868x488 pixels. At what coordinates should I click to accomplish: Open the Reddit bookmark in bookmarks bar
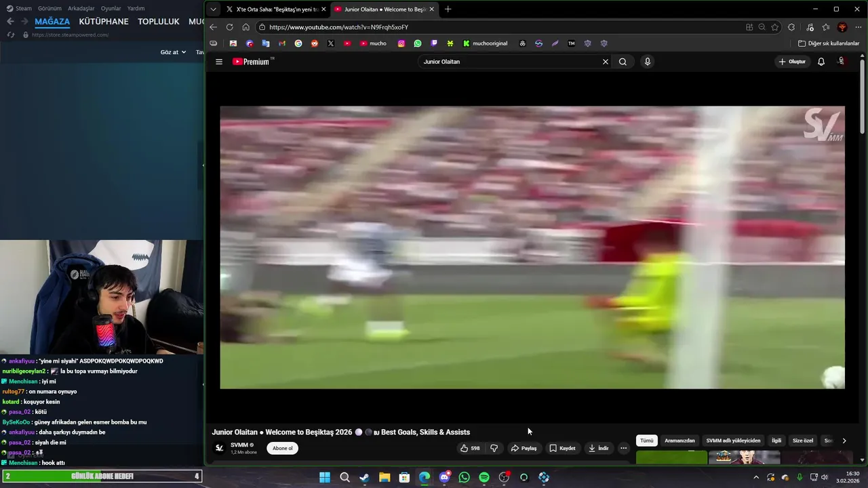[x=315, y=43]
